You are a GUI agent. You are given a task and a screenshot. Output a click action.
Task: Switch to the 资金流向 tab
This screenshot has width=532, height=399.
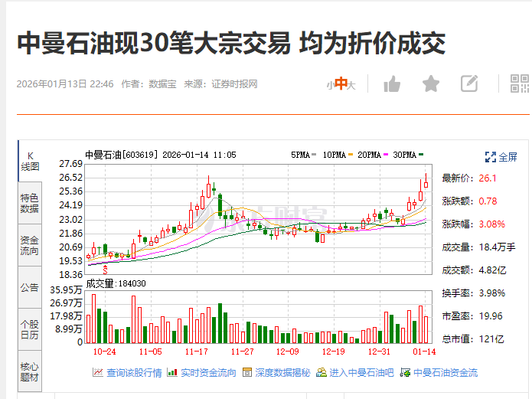point(30,246)
